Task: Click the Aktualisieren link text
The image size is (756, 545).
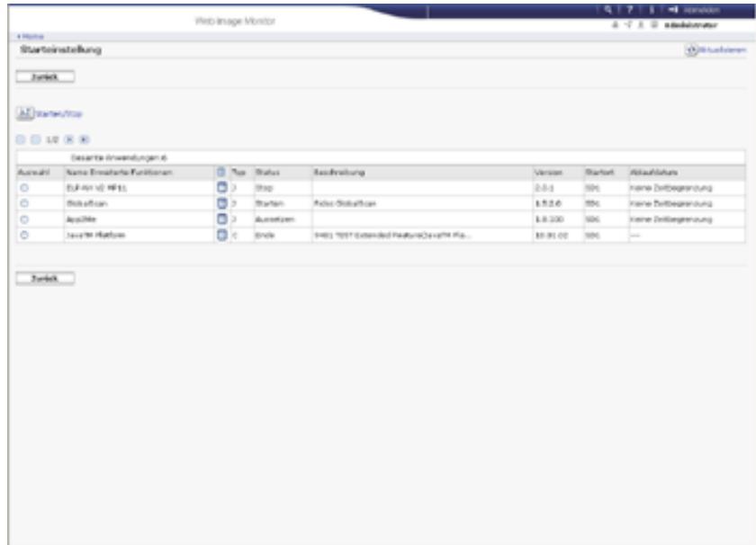Action: (x=722, y=49)
